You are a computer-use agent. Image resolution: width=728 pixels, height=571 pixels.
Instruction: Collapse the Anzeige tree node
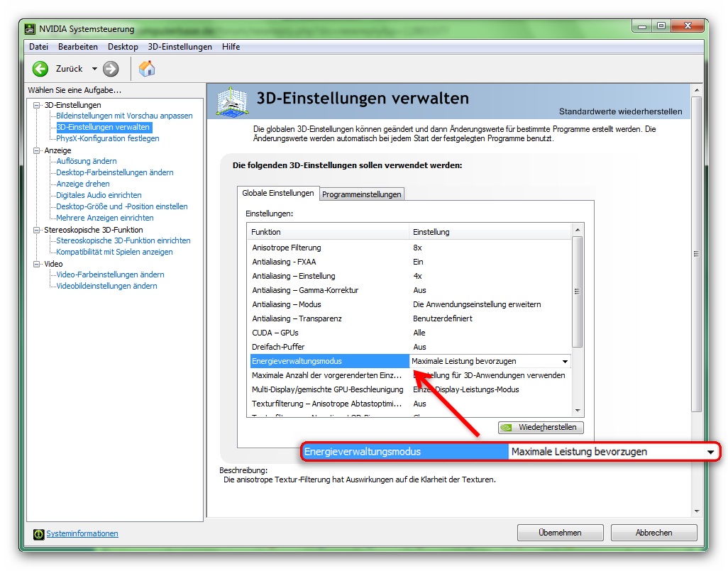coord(37,150)
